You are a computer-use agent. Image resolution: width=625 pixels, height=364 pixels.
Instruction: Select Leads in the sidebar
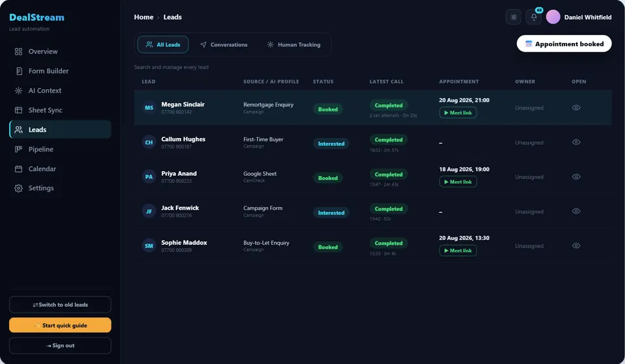pyautogui.click(x=60, y=130)
